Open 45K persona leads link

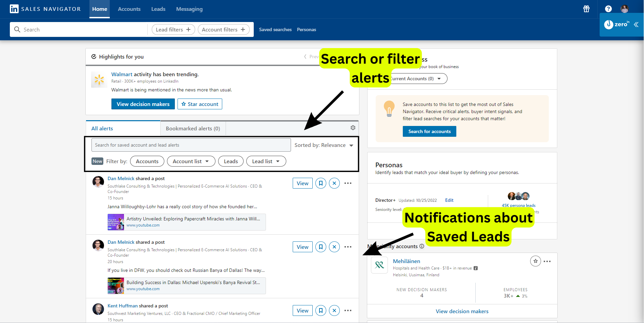(x=519, y=205)
